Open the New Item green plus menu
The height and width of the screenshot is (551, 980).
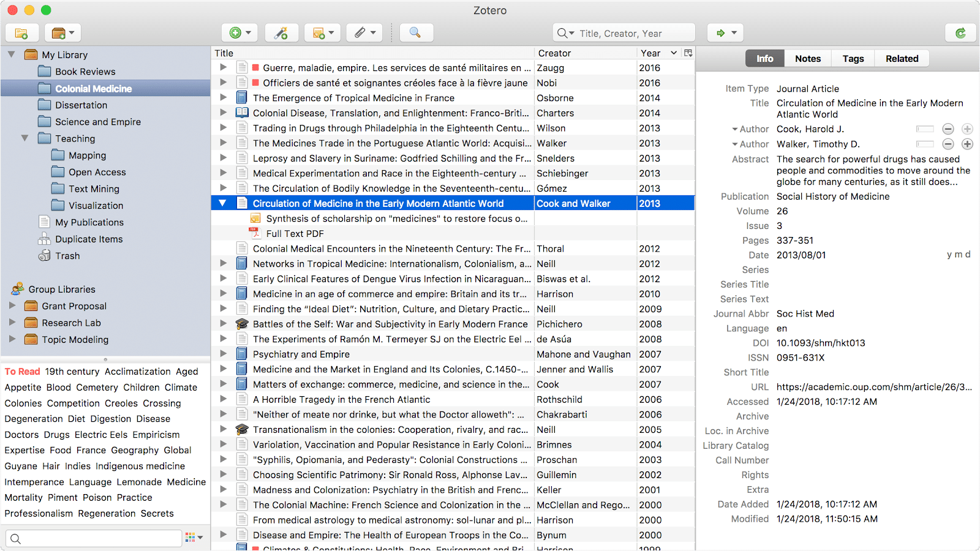point(240,33)
